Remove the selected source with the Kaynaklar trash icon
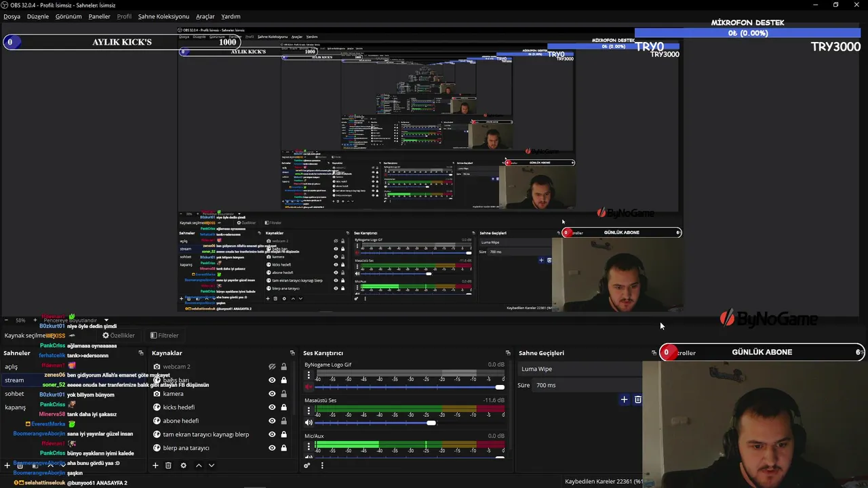The image size is (868, 488). (168, 466)
